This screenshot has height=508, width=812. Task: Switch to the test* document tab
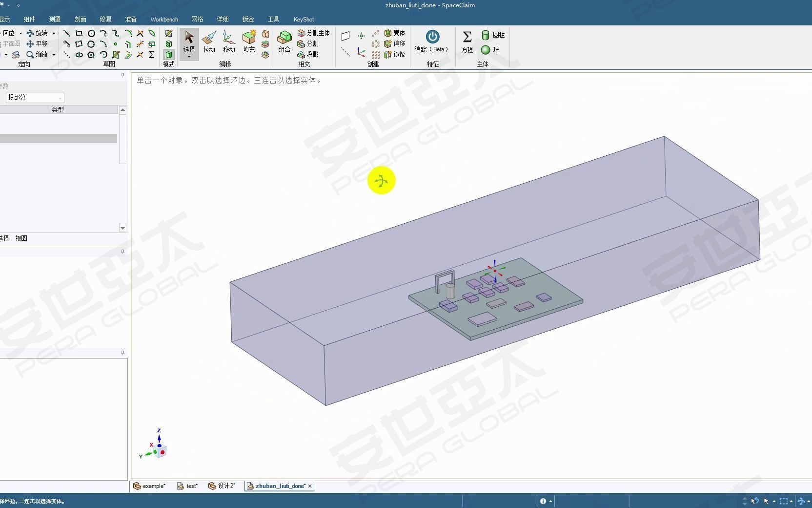(187, 486)
